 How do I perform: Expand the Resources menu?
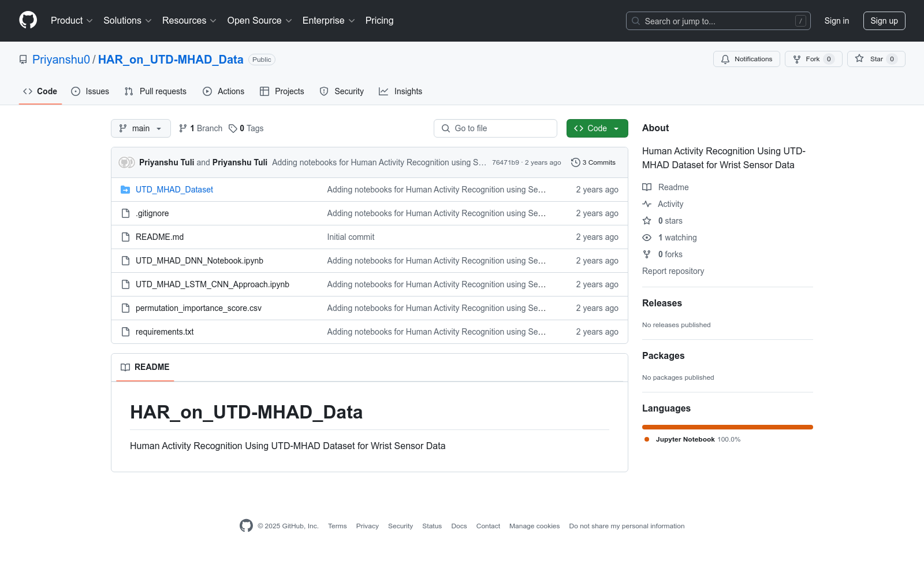(189, 21)
